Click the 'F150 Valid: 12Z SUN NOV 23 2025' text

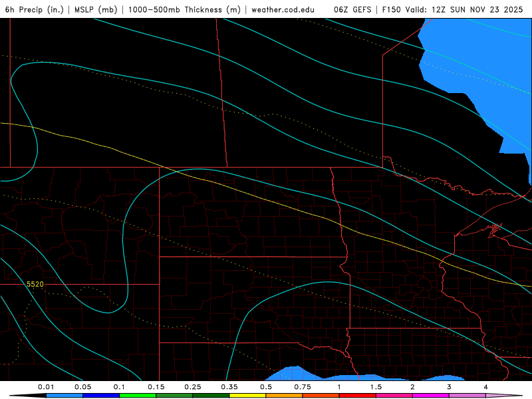[x=452, y=9]
